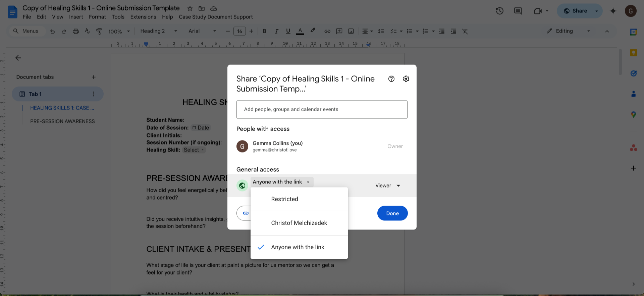This screenshot has height=296, width=644.
Task: Select Tab 1 in document tabs
Action: click(58, 94)
